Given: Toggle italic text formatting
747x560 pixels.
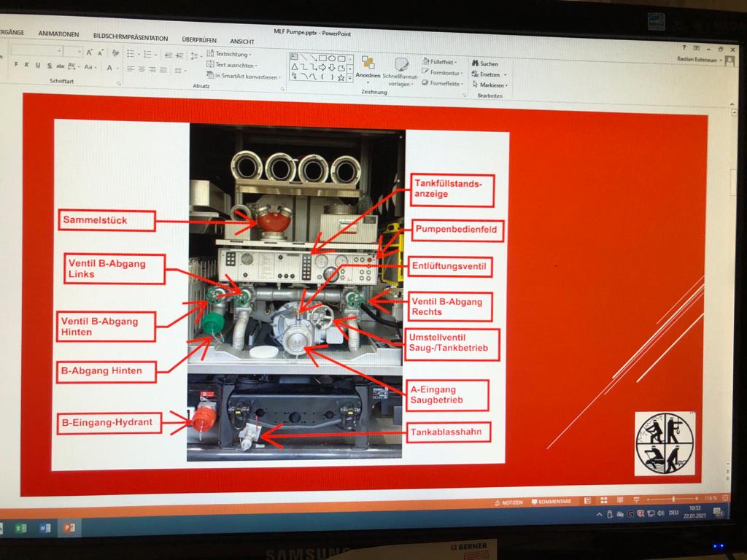Looking at the screenshot, I should tap(28, 65).
